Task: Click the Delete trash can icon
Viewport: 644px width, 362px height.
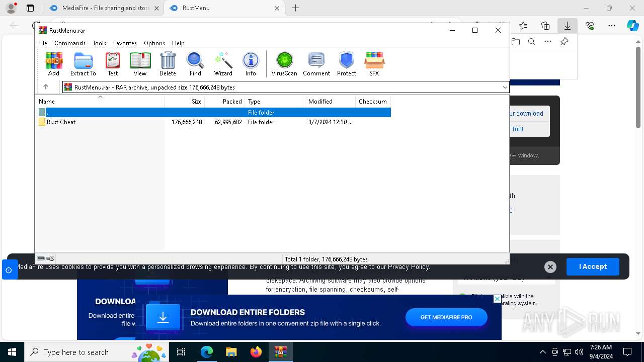Action: coord(168,63)
